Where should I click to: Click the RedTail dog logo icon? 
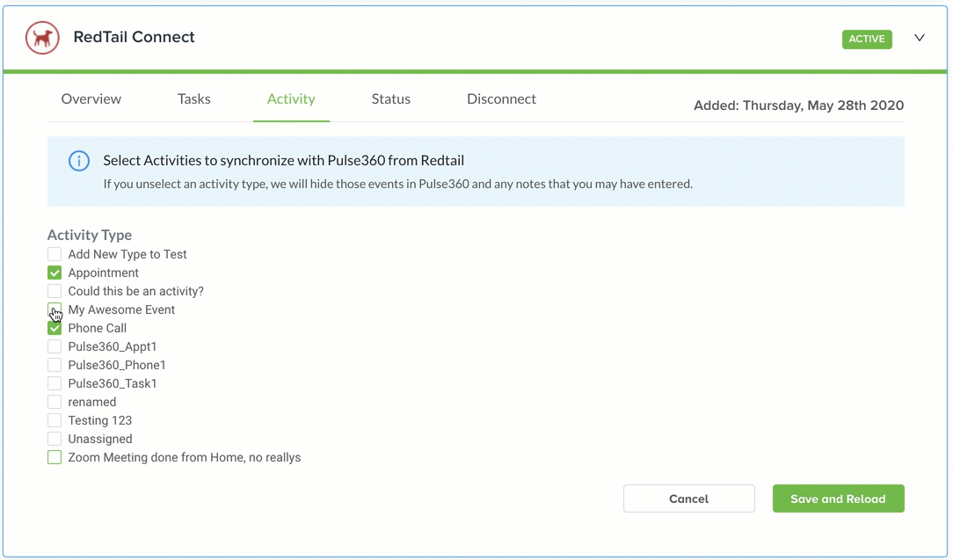[42, 38]
